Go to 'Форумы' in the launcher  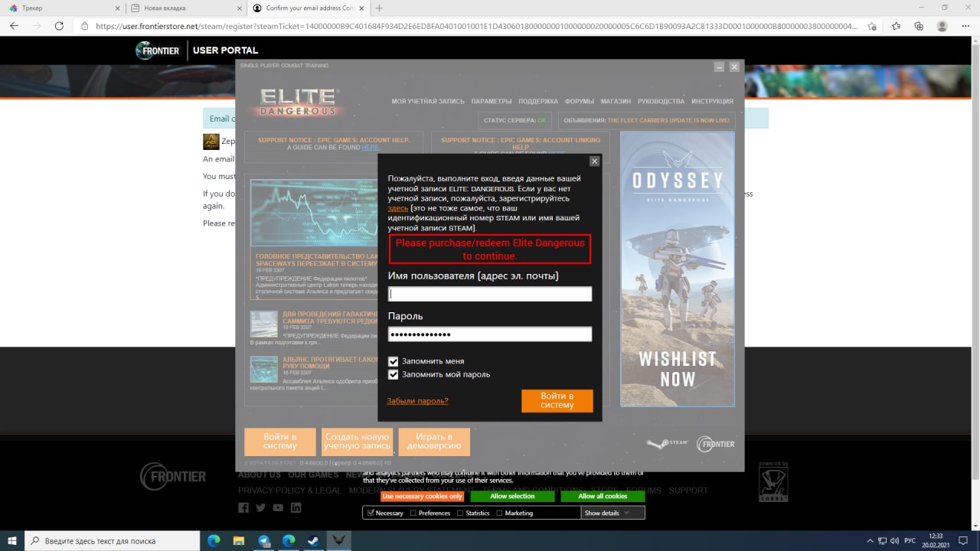(x=580, y=101)
